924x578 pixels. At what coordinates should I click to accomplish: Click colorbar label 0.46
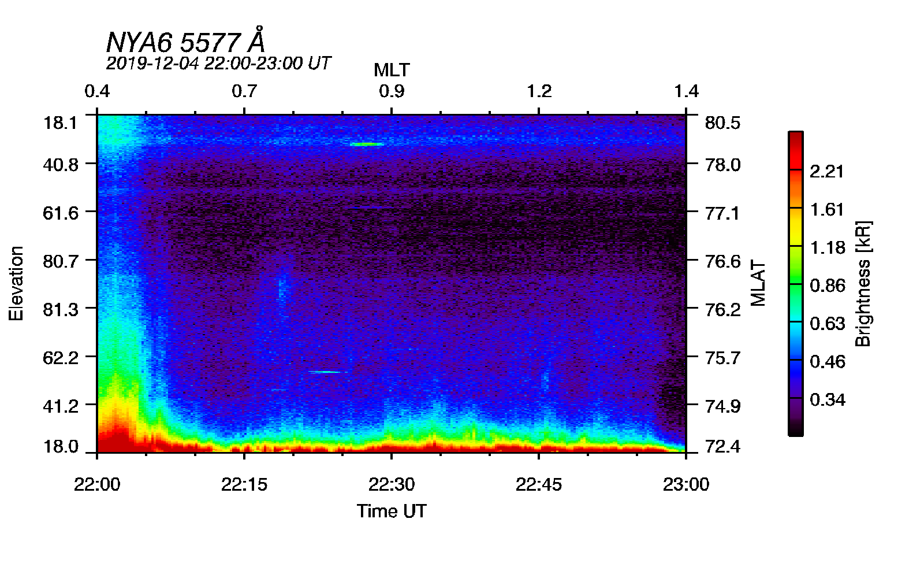827,362
